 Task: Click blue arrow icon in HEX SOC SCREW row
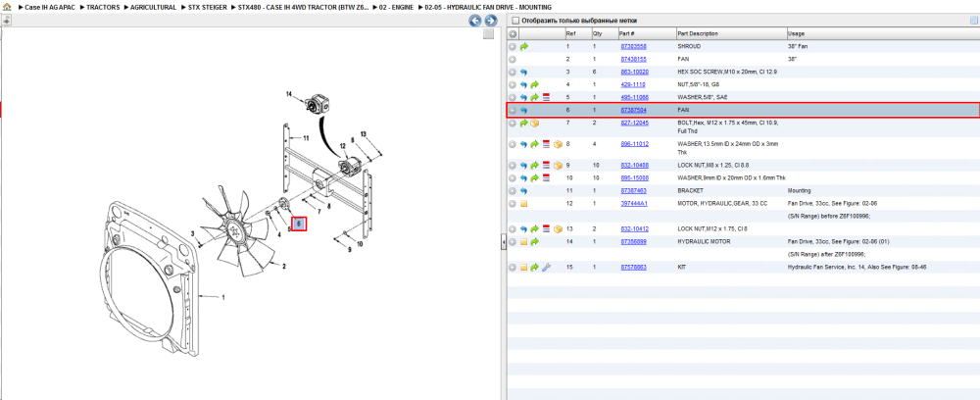point(523,72)
